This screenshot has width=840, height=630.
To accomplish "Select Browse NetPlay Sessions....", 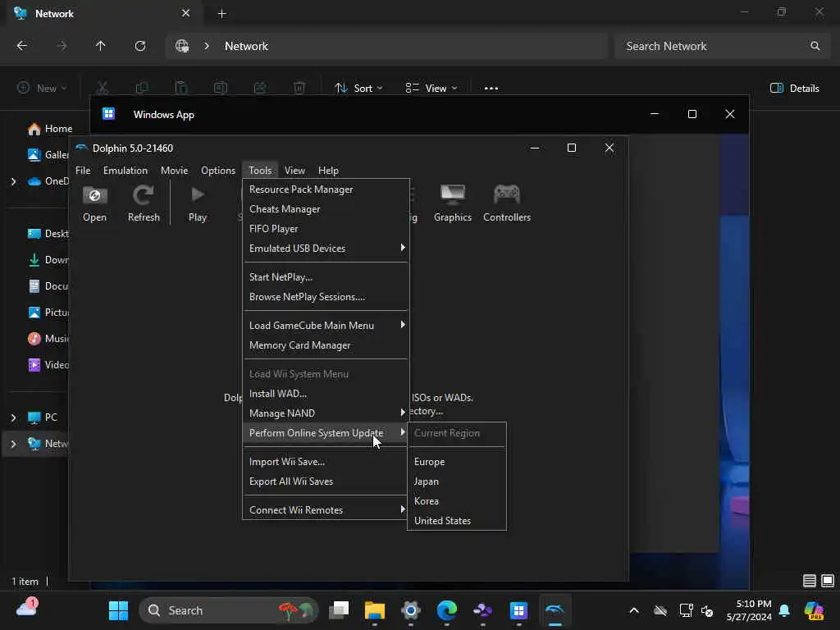I will pyautogui.click(x=326, y=297).
